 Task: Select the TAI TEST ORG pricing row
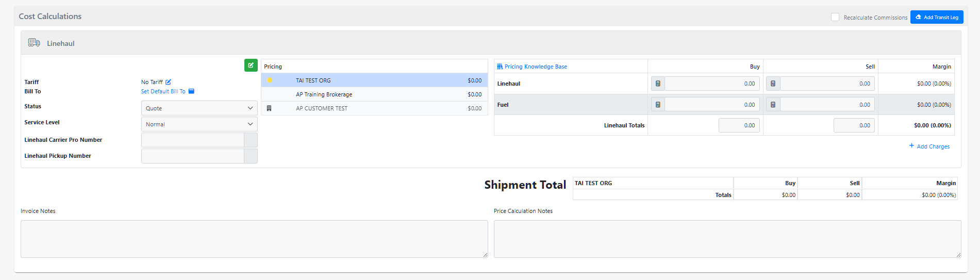click(374, 80)
